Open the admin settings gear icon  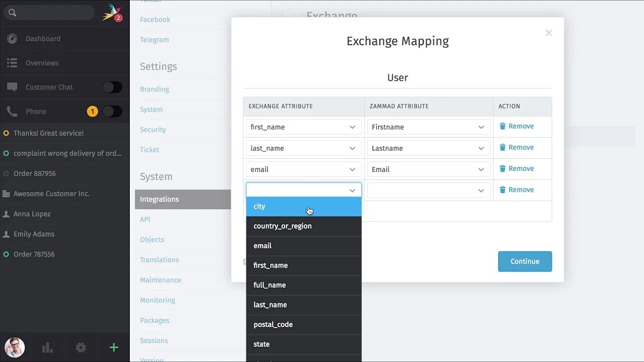[80, 347]
